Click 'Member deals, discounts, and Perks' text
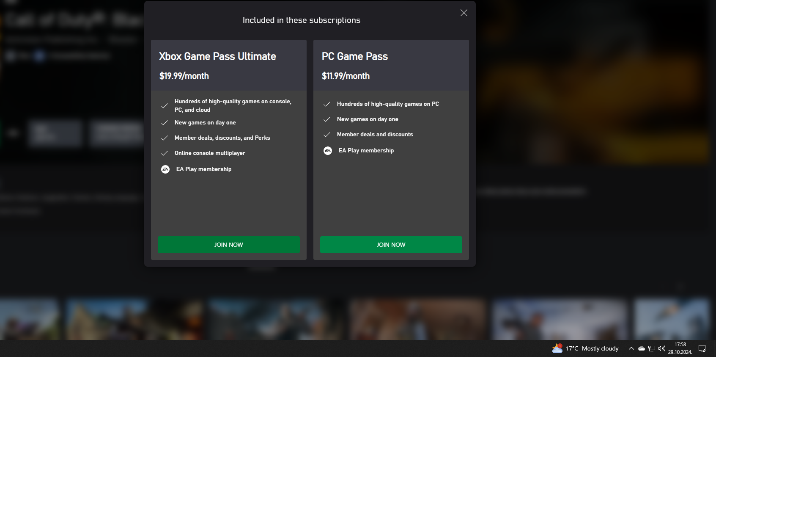The image size is (812, 508). click(222, 138)
